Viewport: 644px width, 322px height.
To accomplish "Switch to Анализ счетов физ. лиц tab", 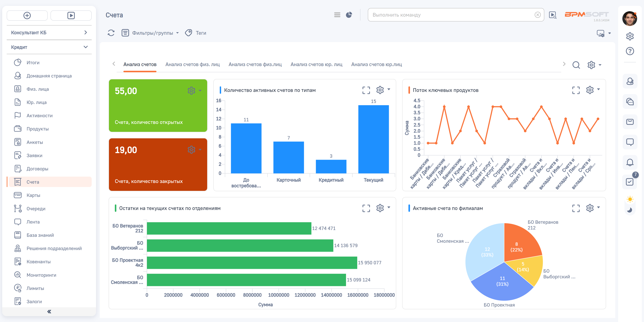I will tap(192, 64).
